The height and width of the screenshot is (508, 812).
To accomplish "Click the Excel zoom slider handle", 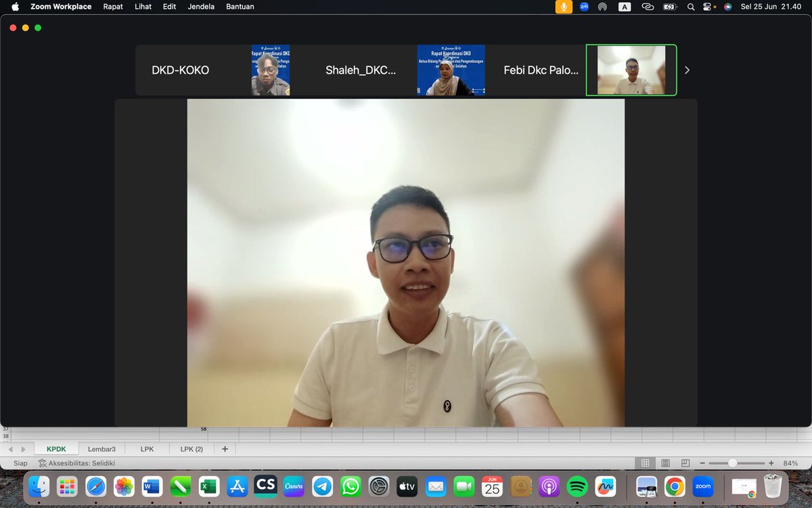I will tap(732, 463).
